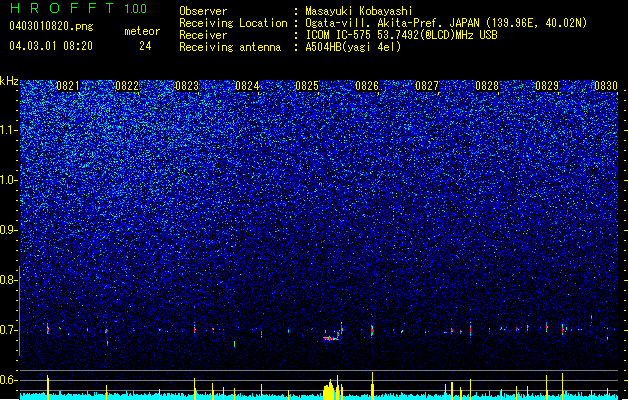629x400 pixels.
Task: Click time marker 0822
Action: point(127,86)
